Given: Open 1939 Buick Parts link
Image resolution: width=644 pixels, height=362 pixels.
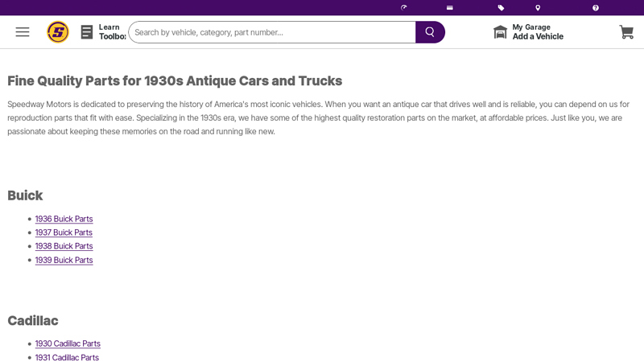Looking at the screenshot, I should pos(64,260).
